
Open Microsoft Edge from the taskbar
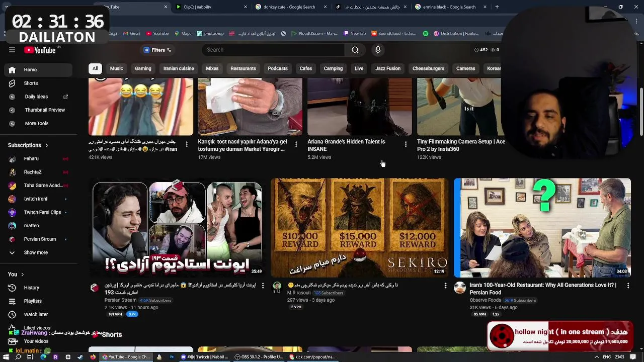(43, 357)
